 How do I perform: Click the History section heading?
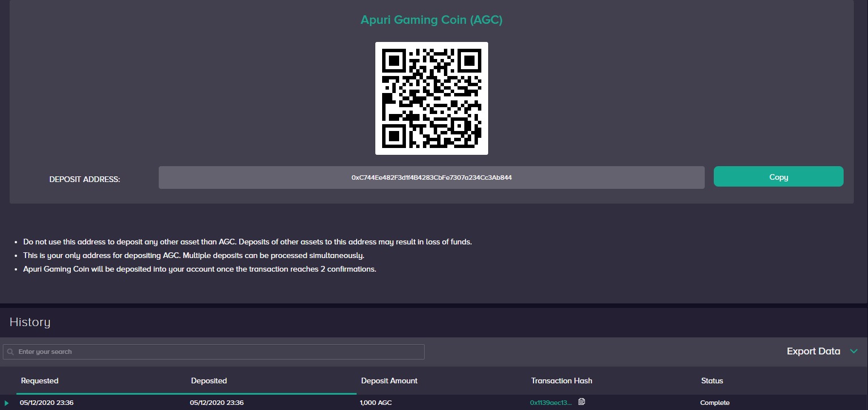pyautogui.click(x=30, y=322)
